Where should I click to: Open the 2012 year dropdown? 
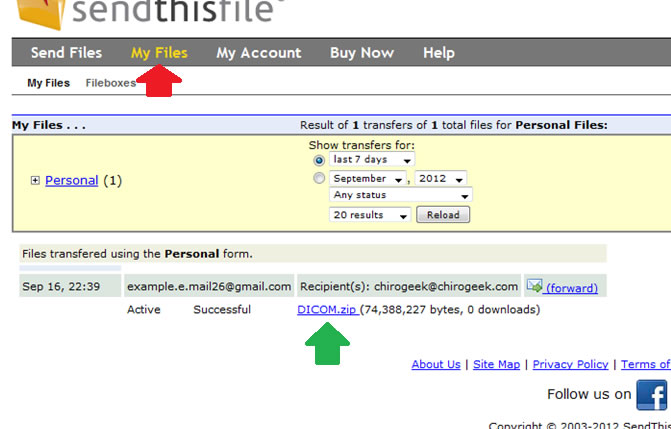click(441, 178)
